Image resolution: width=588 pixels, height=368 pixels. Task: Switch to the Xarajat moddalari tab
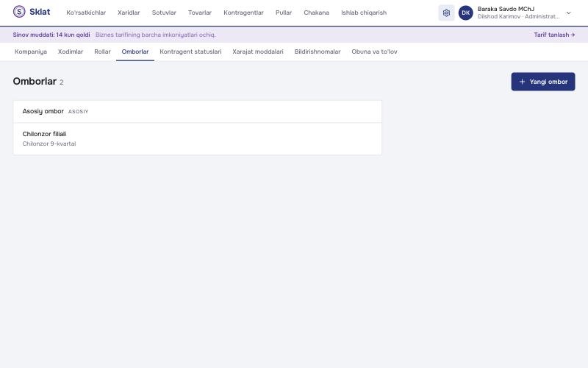pyautogui.click(x=258, y=52)
